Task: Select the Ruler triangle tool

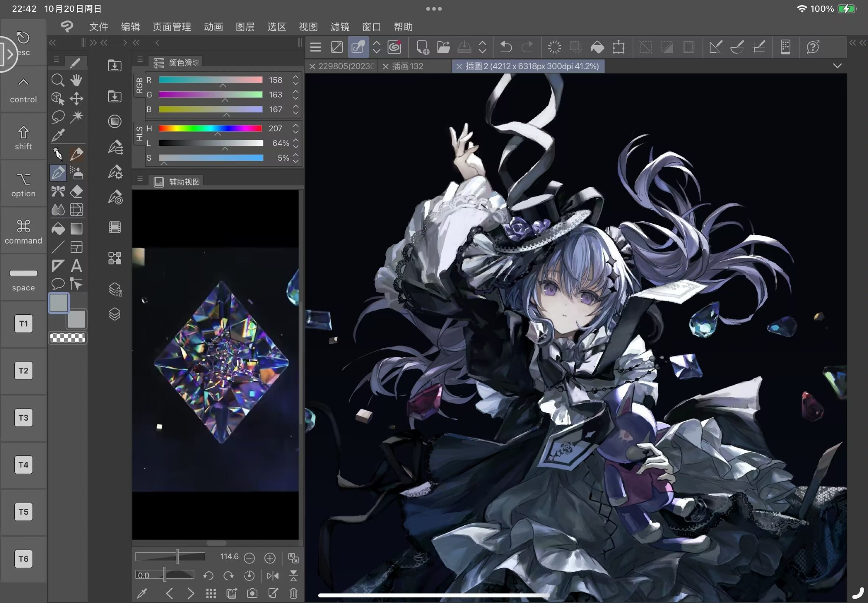Action: coord(58,266)
